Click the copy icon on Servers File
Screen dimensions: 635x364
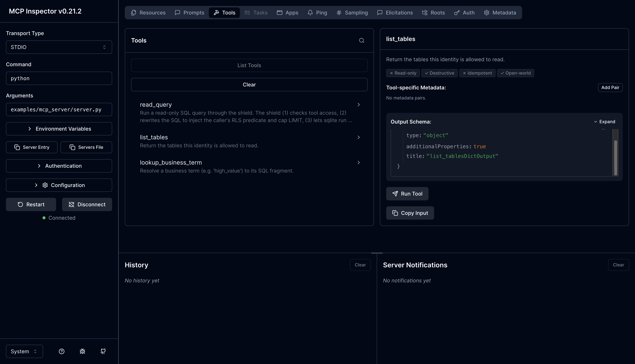click(x=72, y=147)
